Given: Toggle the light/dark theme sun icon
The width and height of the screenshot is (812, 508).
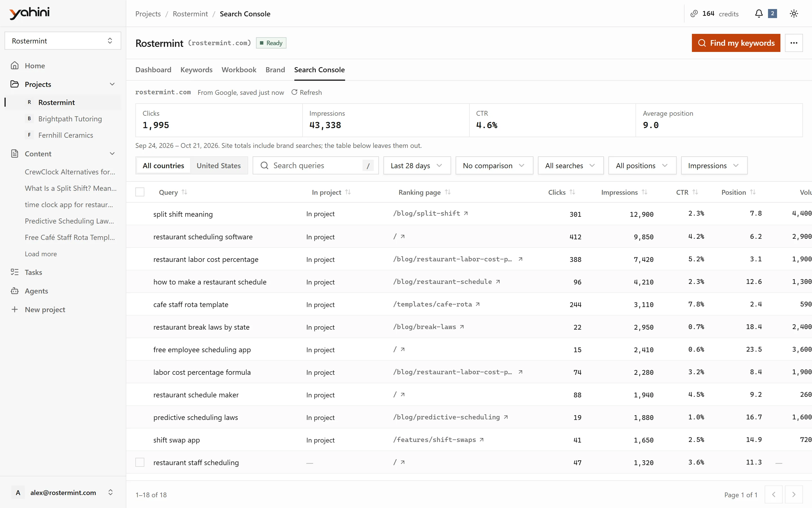Looking at the screenshot, I should click(794, 14).
